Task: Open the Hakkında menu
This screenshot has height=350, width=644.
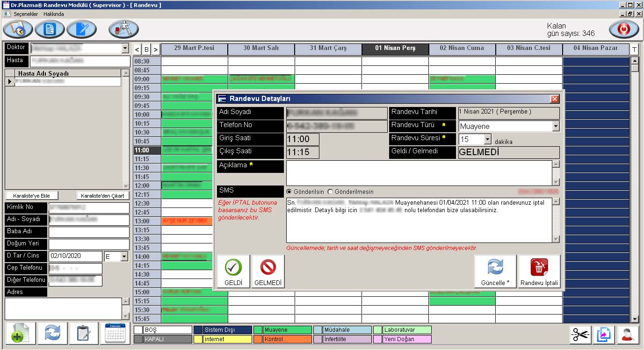Action: [54, 14]
